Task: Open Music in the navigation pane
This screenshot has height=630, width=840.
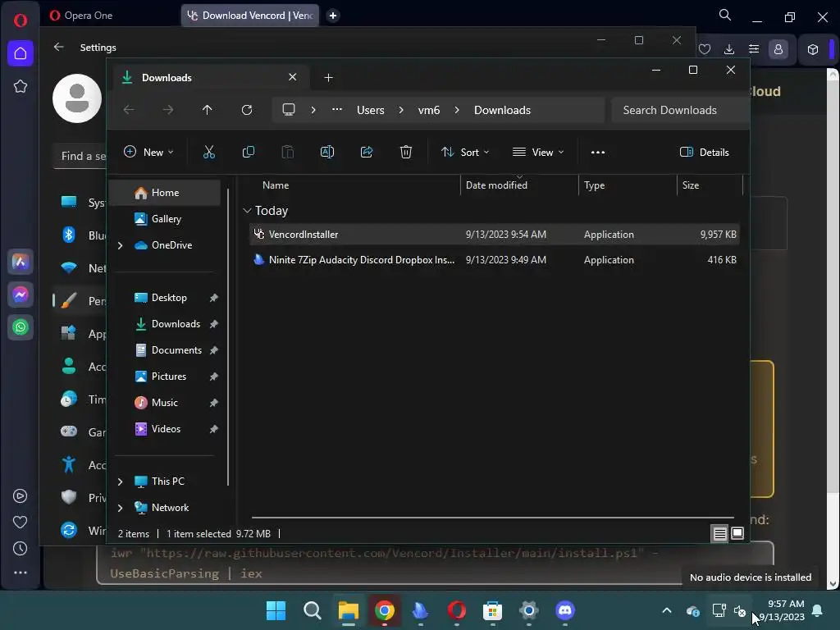Action: pos(165,403)
